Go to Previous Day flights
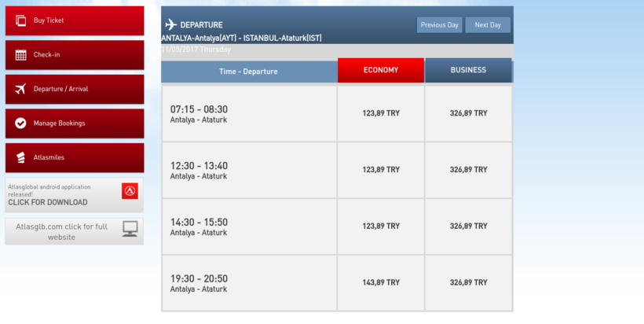This screenshot has width=644, height=324. [439, 25]
